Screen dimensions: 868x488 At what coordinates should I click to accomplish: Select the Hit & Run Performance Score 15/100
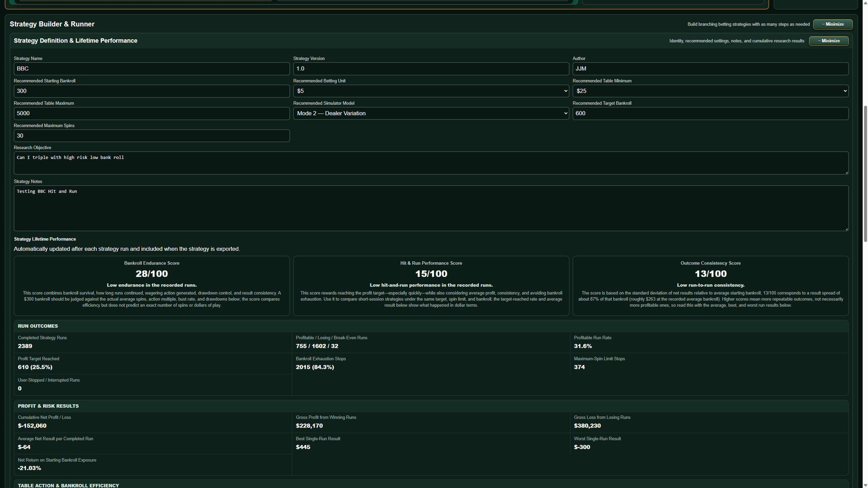click(431, 274)
